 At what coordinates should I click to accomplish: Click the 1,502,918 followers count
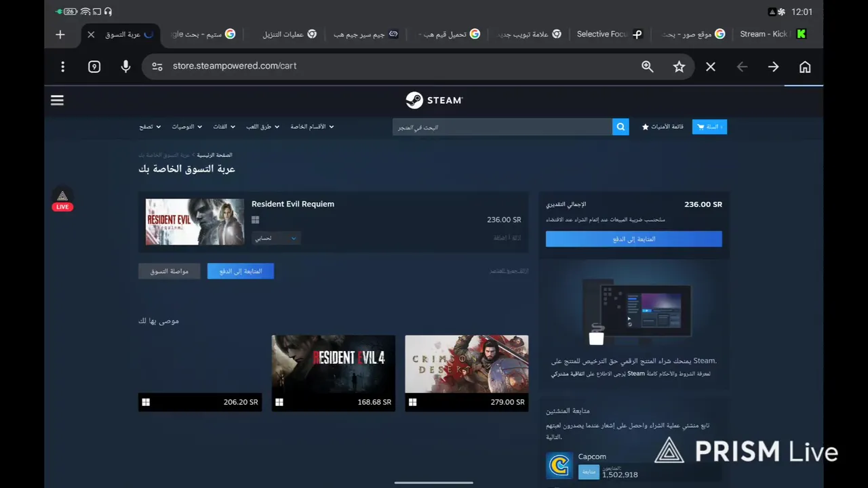620,475
